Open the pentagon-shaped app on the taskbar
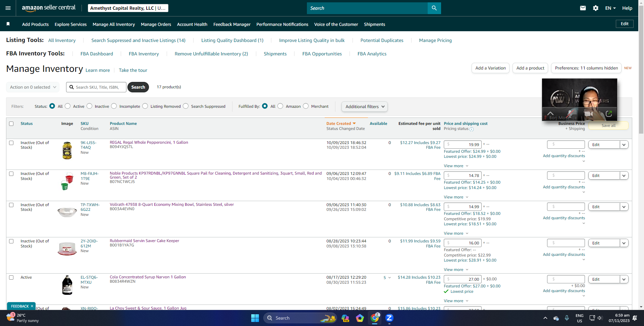644x326 pixels. click(x=360, y=318)
